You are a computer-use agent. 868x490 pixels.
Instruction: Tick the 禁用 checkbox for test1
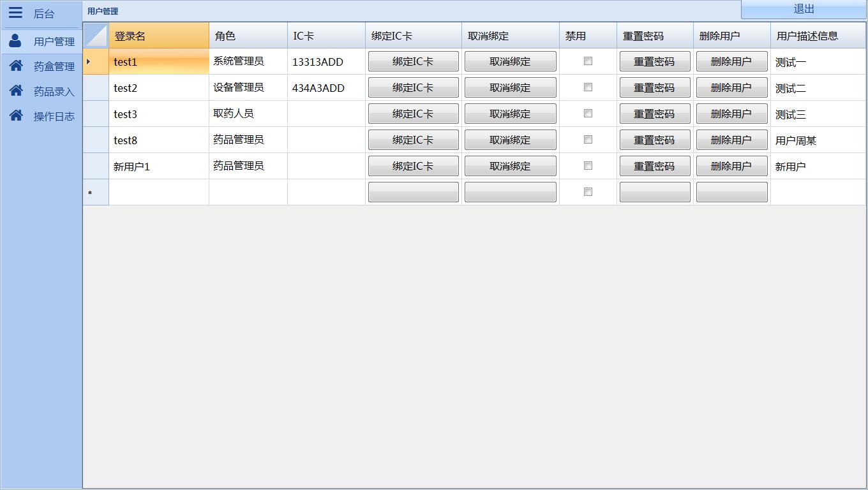point(588,61)
